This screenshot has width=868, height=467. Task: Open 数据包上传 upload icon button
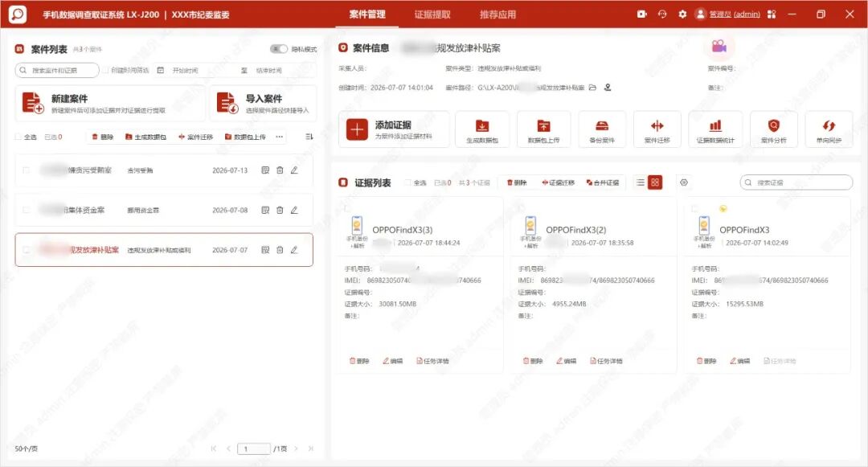(x=543, y=129)
